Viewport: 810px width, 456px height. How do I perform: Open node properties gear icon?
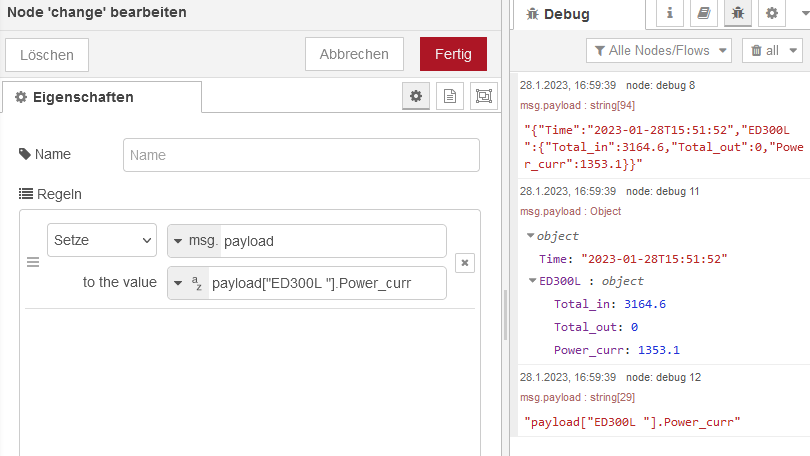[x=417, y=97]
